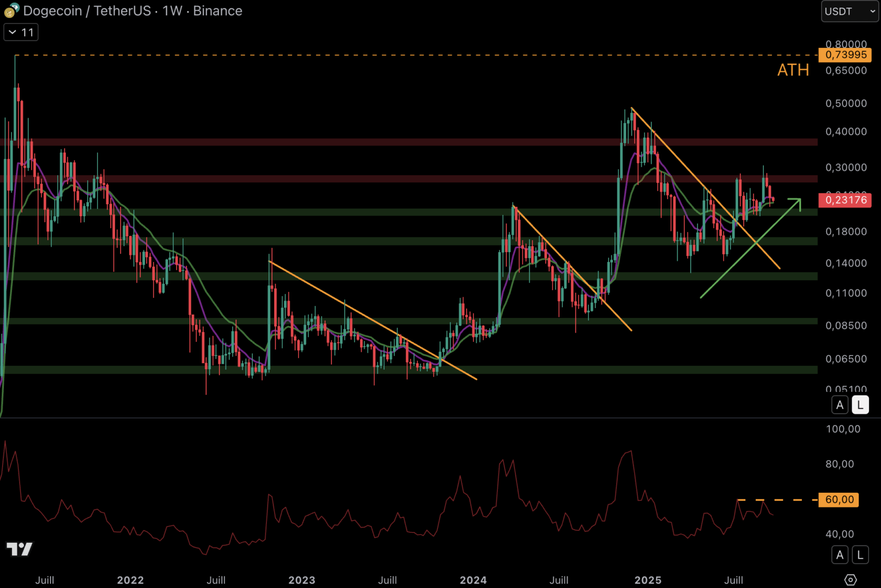881x588 pixels.
Task: Select the green upward arrow drawing
Action: pyautogui.click(x=751, y=248)
